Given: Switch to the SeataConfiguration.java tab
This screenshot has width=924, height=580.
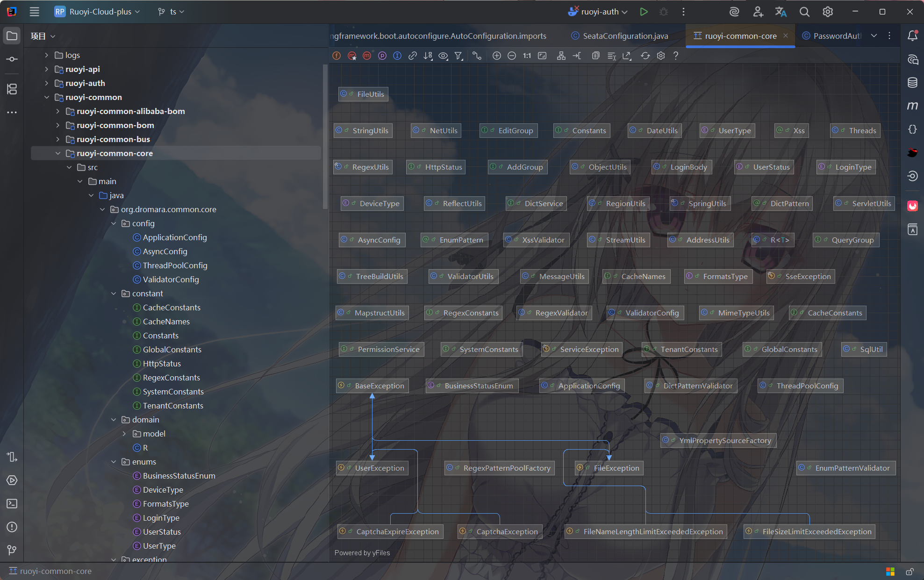Looking at the screenshot, I should coord(620,36).
